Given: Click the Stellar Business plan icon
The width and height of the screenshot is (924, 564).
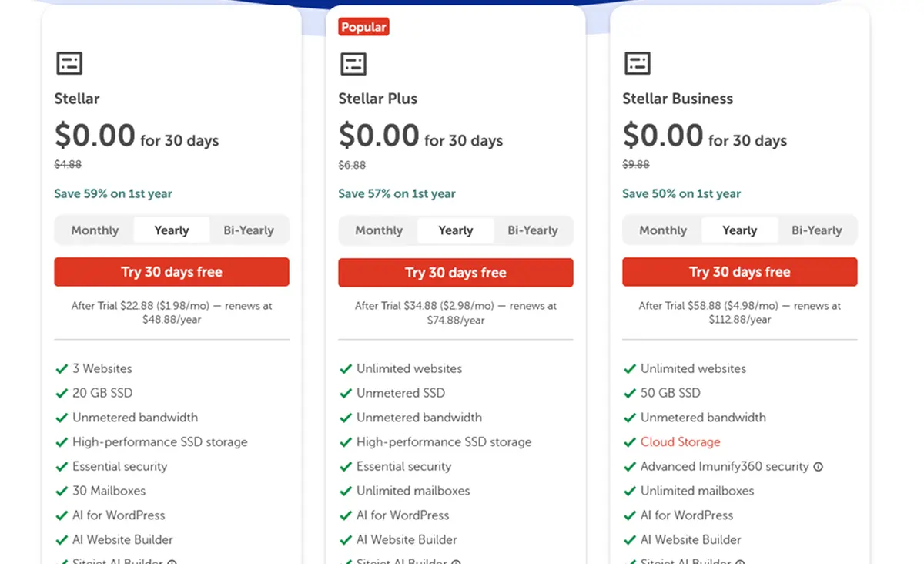Looking at the screenshot, I should click(x=637, y=63).
